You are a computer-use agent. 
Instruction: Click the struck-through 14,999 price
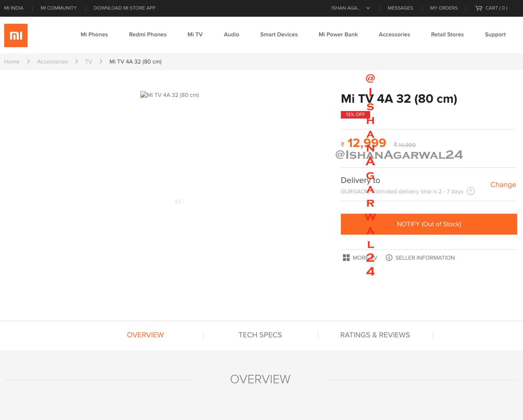pyautogui.click(x=404, y=145)
